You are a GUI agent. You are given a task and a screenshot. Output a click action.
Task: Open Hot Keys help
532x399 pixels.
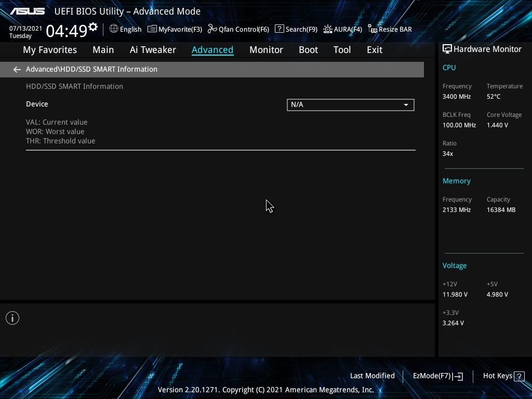click(x=503, y=376)
